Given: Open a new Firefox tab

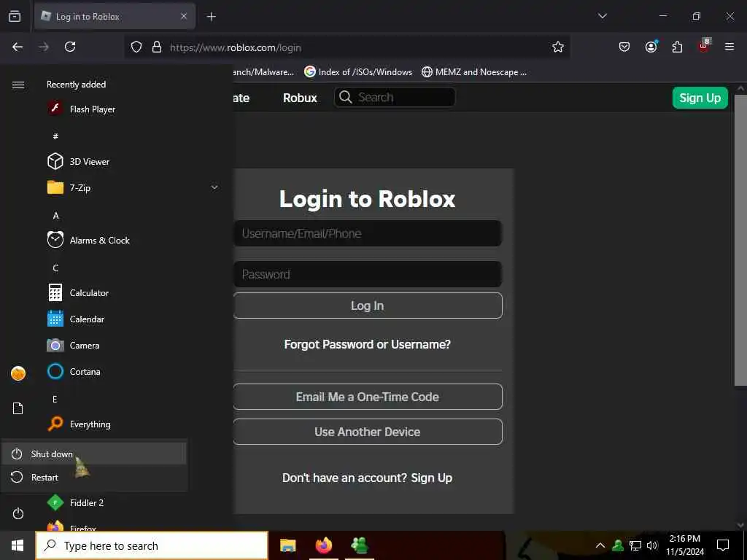Looking at the screenshot, I should (x=212, y=17).
